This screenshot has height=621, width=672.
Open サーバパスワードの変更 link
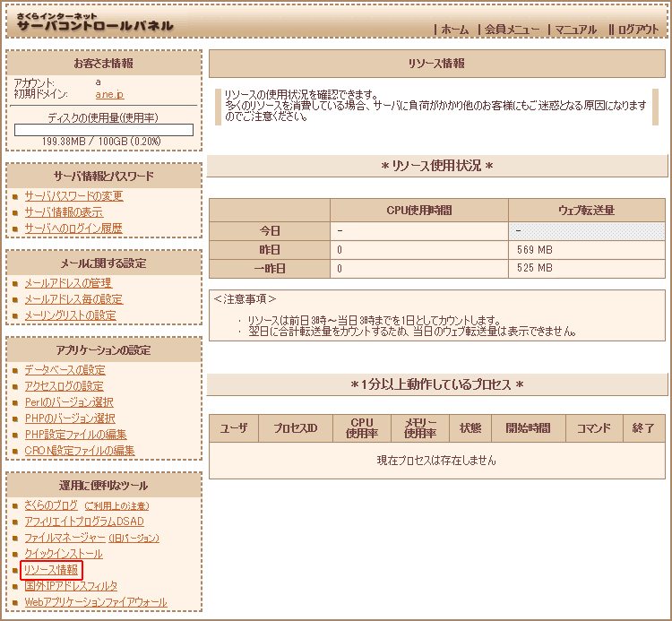(x=73, y=196)
